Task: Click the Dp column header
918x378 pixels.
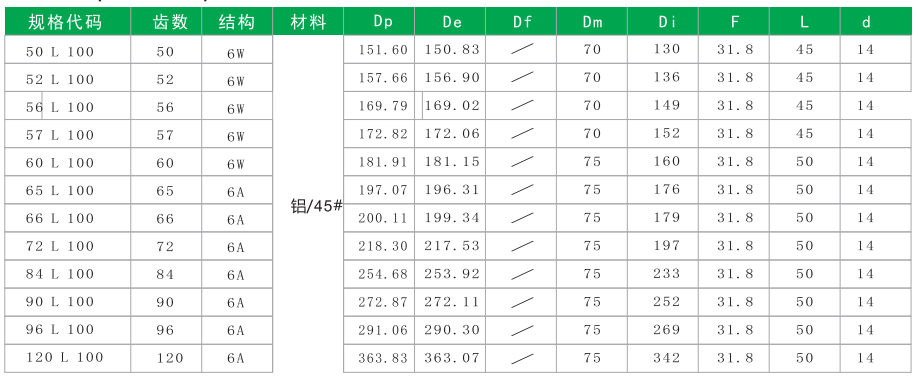Action: tap(379, 22)
